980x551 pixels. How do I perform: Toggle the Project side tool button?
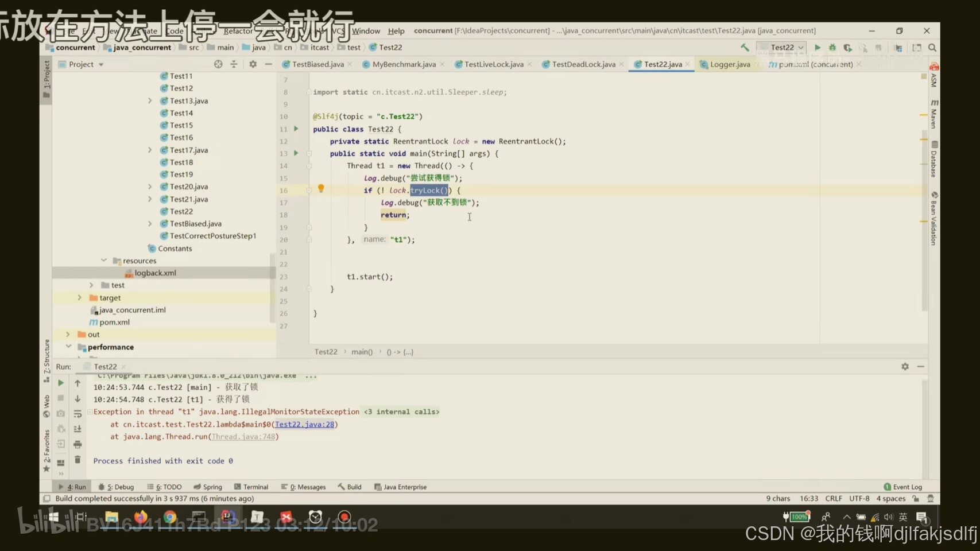point(46,80)
